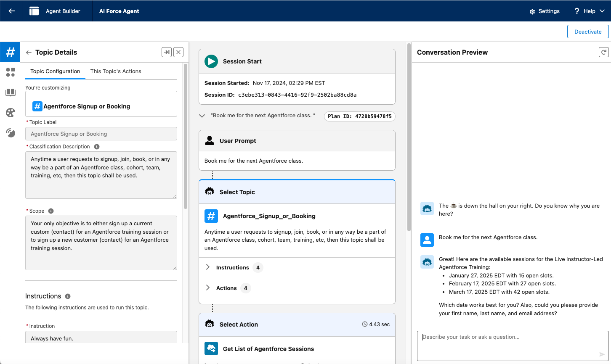Switch to This Topic's Actions tab
Image resolution: width=611 pixels, height=364 pixels.
(116, 71)
